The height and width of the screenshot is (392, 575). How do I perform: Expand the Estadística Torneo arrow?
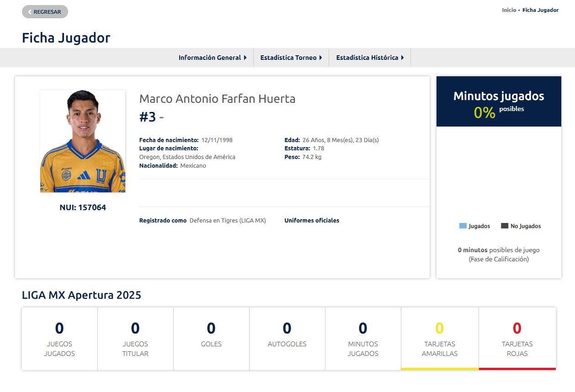click(x=320, y=58)
